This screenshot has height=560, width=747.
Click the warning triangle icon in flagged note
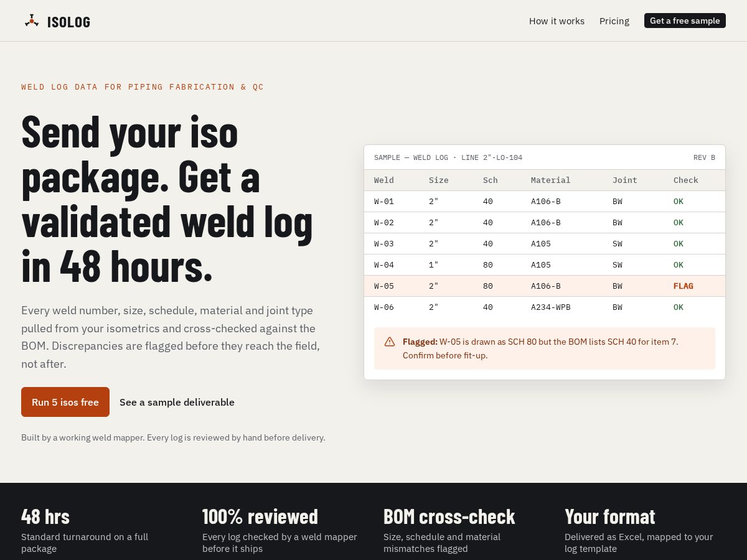(390, 342)
